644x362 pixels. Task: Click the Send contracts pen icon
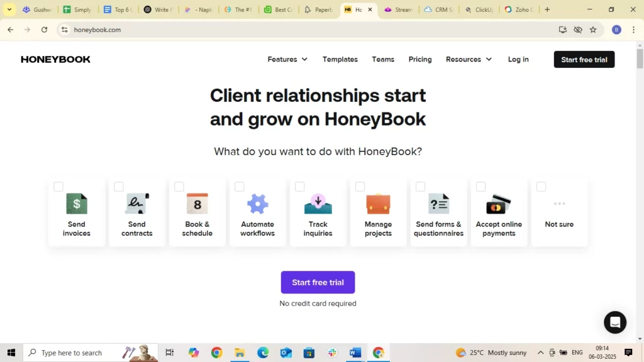pos(136,203)
